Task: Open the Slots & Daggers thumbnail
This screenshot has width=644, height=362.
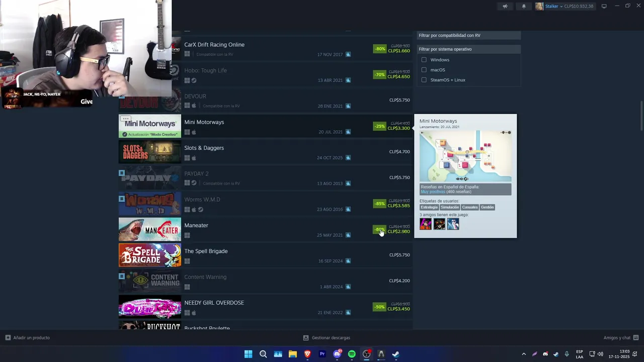Action: pos(149,152)
